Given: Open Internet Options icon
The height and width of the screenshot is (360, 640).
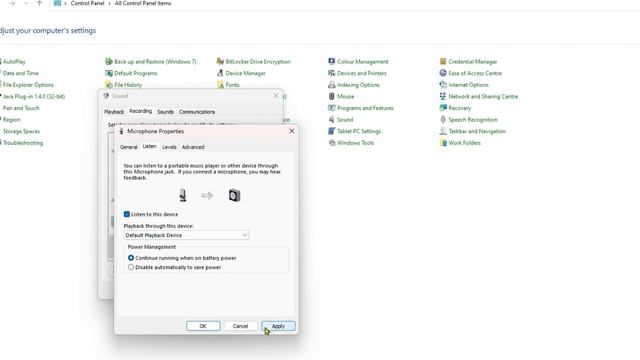Looking at the screenshot, I should [443, 85].
